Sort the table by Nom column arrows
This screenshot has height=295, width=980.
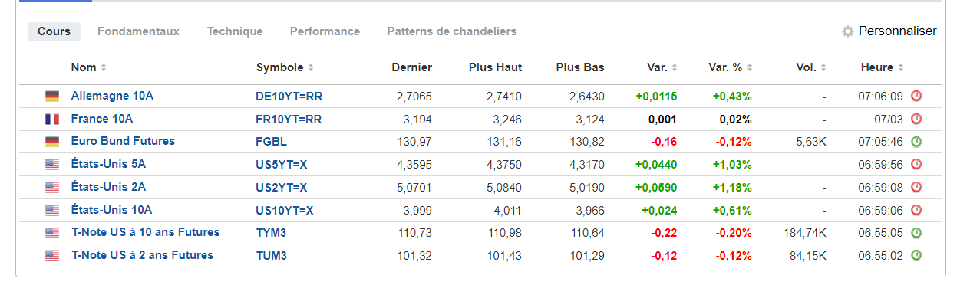104,68
